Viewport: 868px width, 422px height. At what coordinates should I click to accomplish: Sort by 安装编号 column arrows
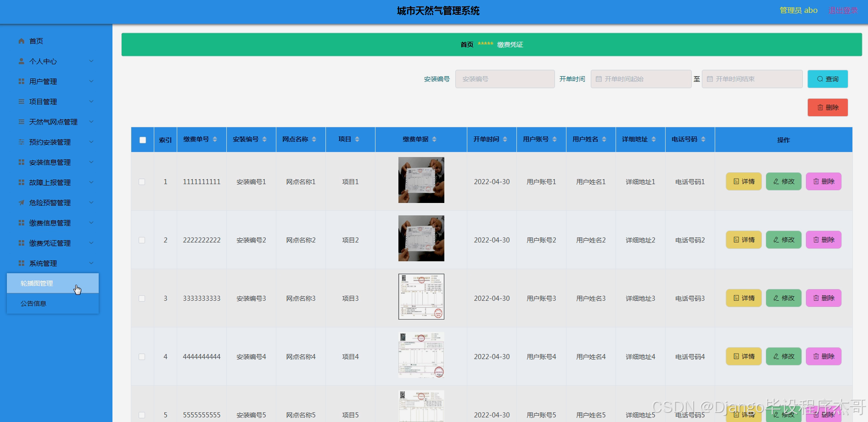(264, 139)
